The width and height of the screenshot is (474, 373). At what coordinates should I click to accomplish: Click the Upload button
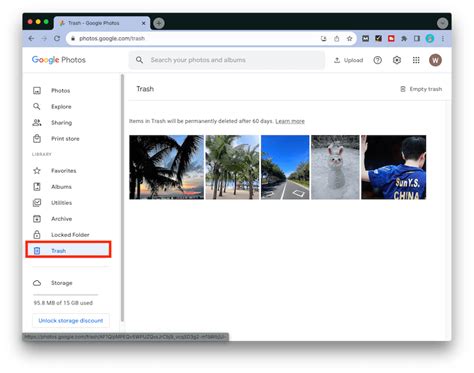pos(348,60)
